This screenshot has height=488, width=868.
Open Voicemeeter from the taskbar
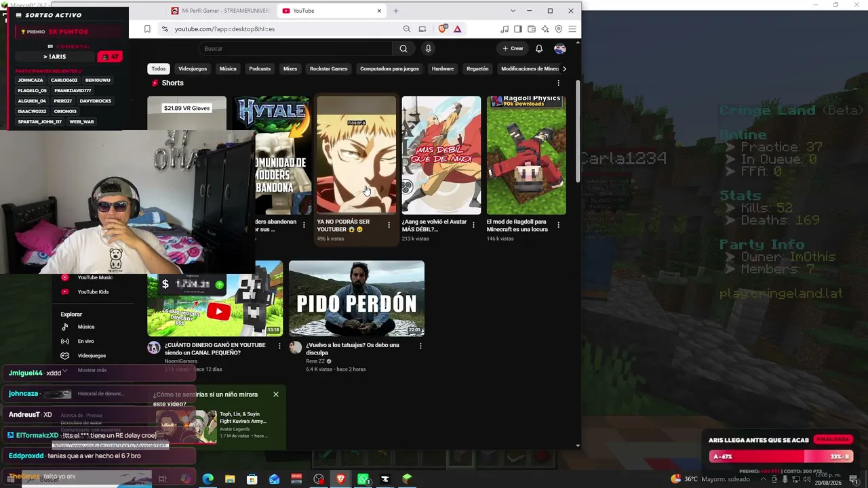pos(296,479)
